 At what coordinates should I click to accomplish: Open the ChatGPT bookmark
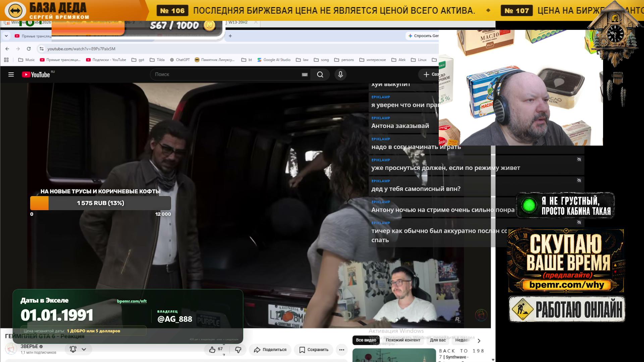point(180,60)
